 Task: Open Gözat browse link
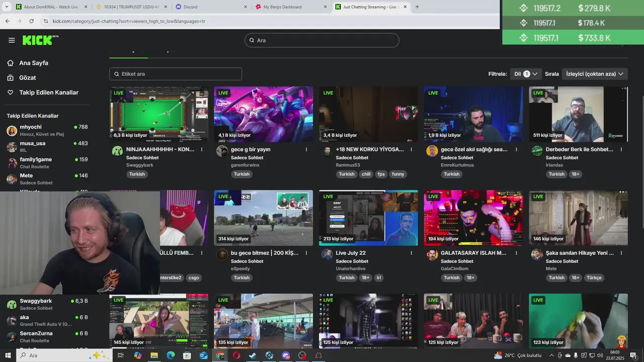pyautogui.click(x=27, y=78)
